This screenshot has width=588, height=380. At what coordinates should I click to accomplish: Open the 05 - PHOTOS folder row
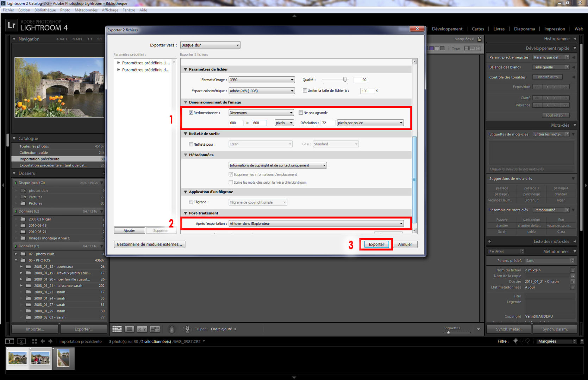click(x=59, y=260)
